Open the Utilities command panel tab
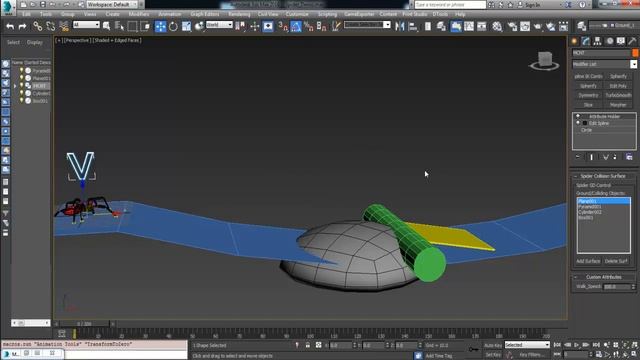 [632, 41]
